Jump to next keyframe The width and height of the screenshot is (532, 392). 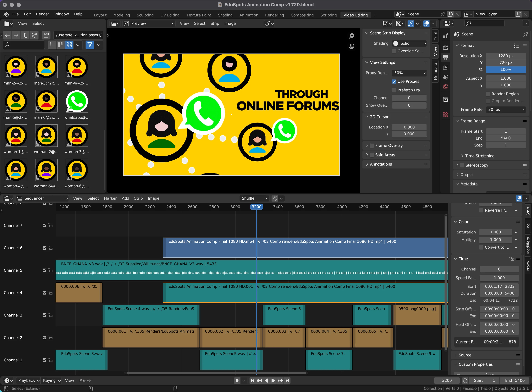click(x=280, y=381)
